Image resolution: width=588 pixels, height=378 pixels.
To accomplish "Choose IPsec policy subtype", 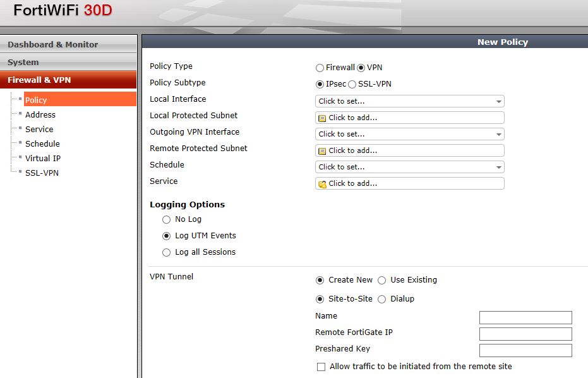I will pyautogui.click(x=320, y=85).
